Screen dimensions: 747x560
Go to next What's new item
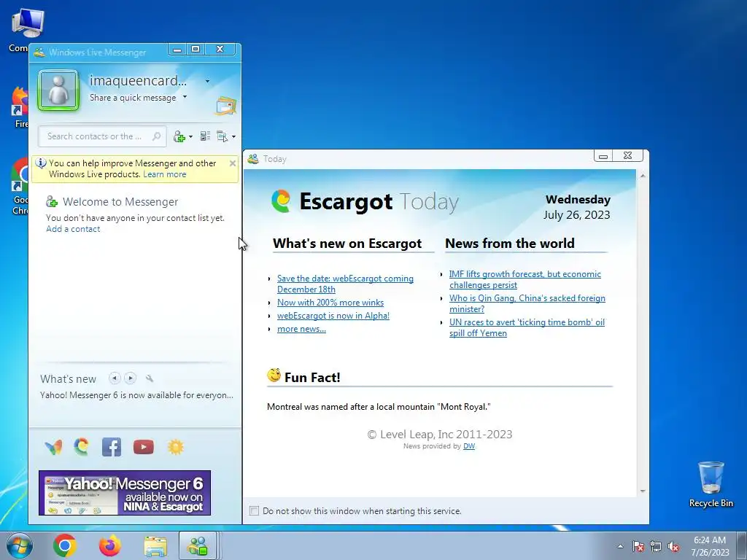click(x=130, y=378)
